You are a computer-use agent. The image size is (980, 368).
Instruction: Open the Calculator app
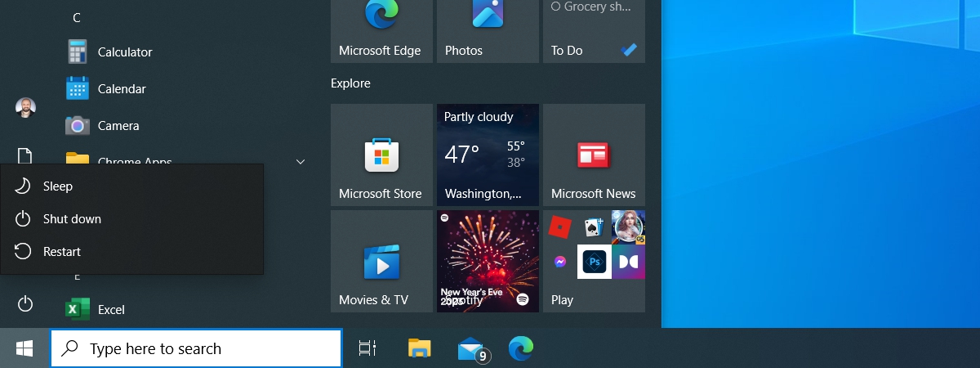point(124,52)
